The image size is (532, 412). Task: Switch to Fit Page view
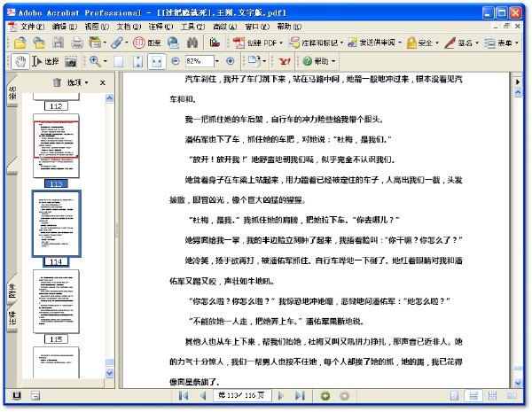point(137,61)
